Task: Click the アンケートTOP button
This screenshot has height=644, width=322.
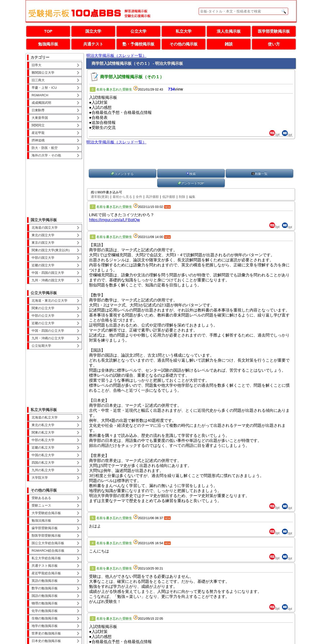Action: [x=191, y=183]
